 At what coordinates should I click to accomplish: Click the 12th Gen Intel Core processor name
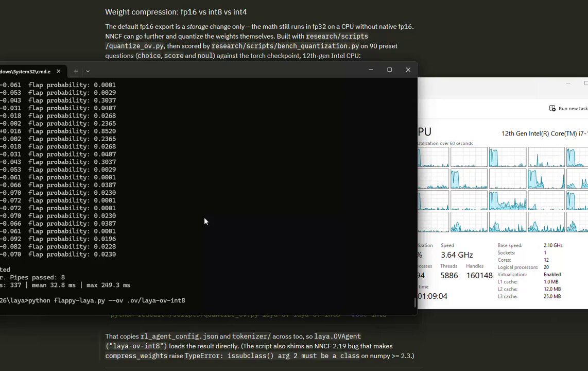coord(545,133)
